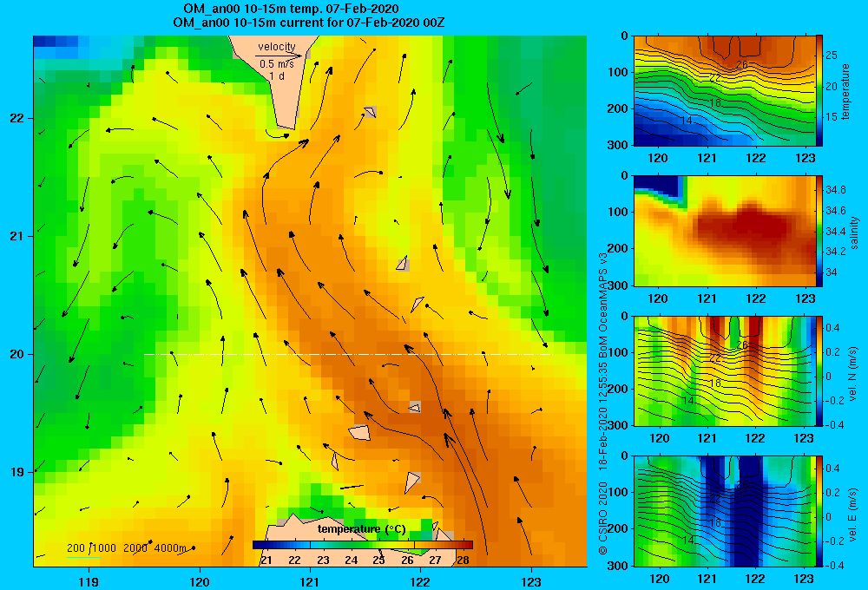Click longitude label 121 below main map
The height and width of the screenshot is (590, 868).
(x=310, y=581)
